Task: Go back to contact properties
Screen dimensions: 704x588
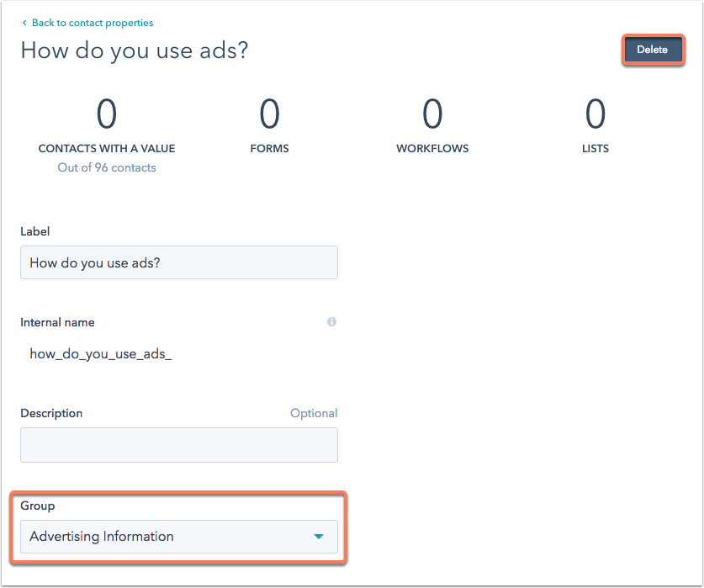Action: pos(93,23)
